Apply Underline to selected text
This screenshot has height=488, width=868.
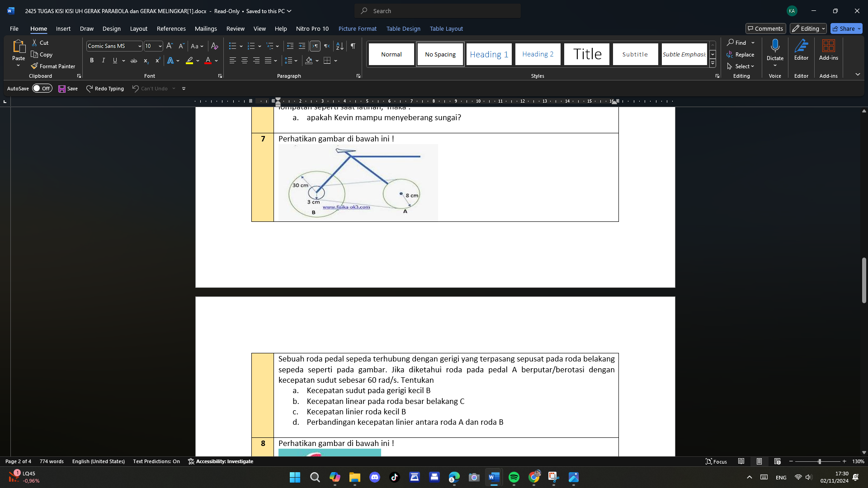click(115, 61)
